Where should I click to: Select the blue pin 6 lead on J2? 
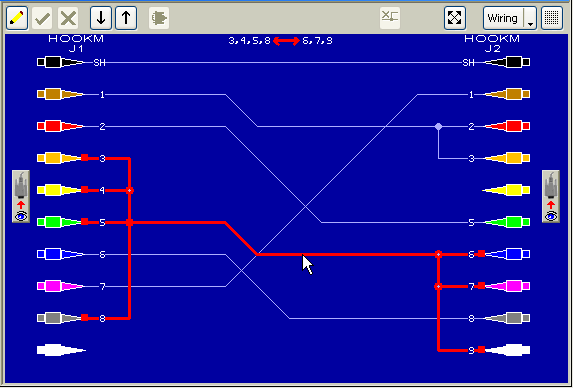[506, 254]
